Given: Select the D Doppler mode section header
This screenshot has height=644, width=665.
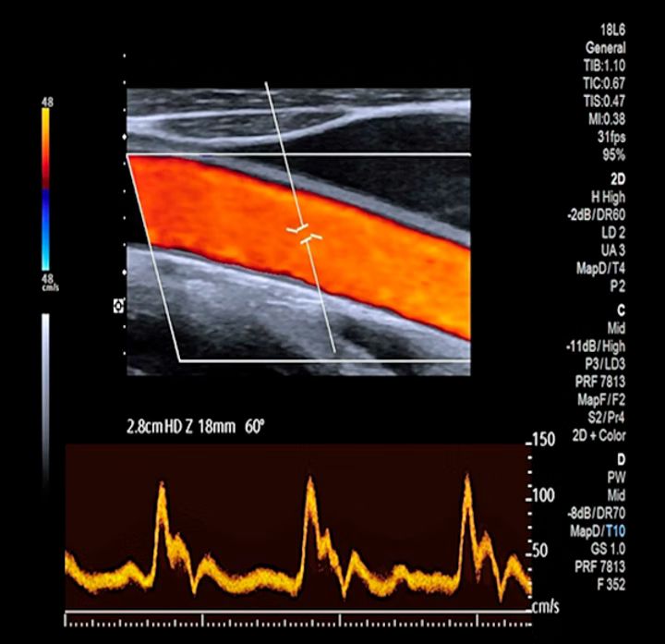Looking at the screenshot, I should pyautogui.click(x=621, y=458).
